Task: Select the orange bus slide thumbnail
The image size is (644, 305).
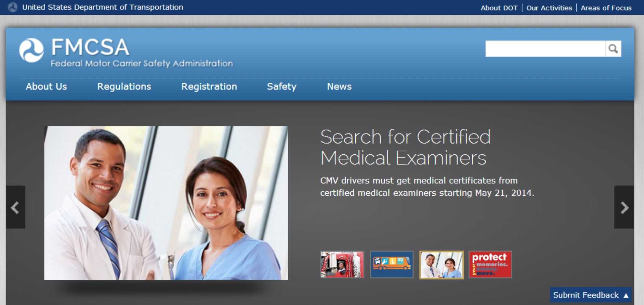Action: click(x=392, y=265)
